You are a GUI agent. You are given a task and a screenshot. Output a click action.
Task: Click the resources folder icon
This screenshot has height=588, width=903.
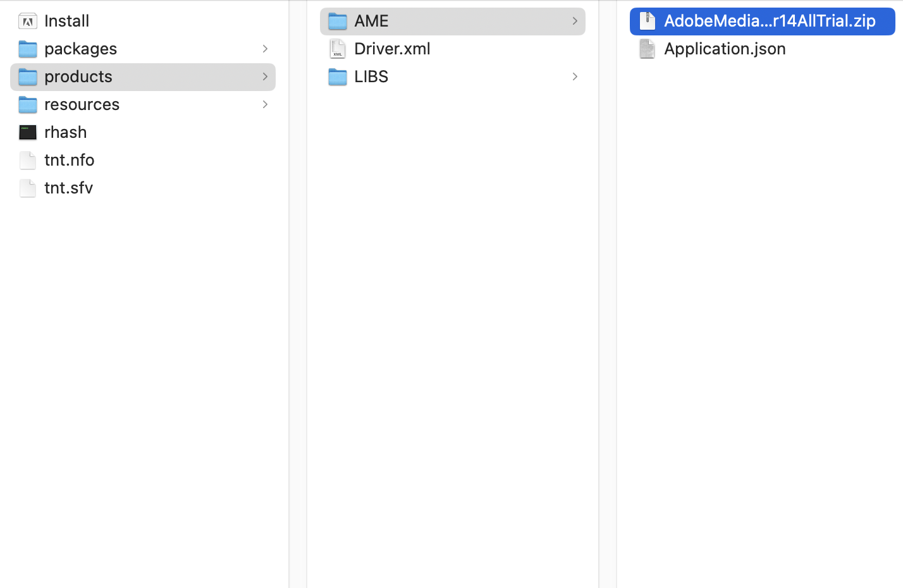point(28,105)
